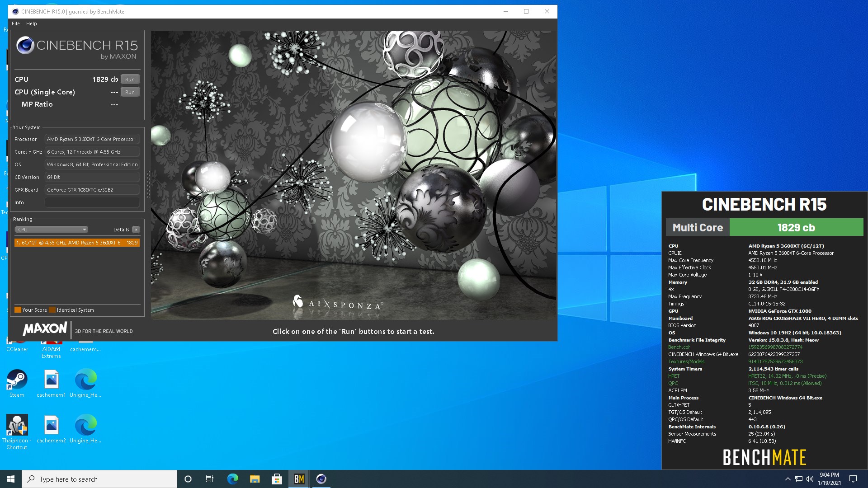Select ranking entry 6C/12T @ 4.55 GHz

(77, 243)
